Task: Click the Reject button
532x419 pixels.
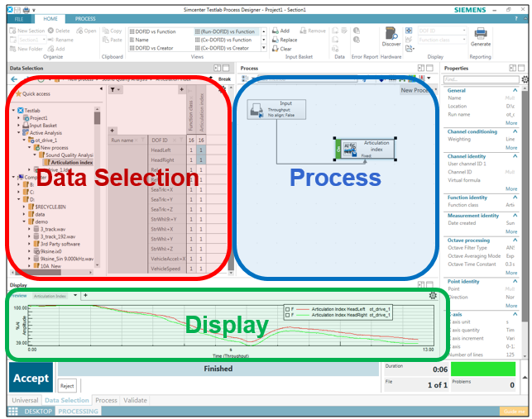Action: click(67, 386)
